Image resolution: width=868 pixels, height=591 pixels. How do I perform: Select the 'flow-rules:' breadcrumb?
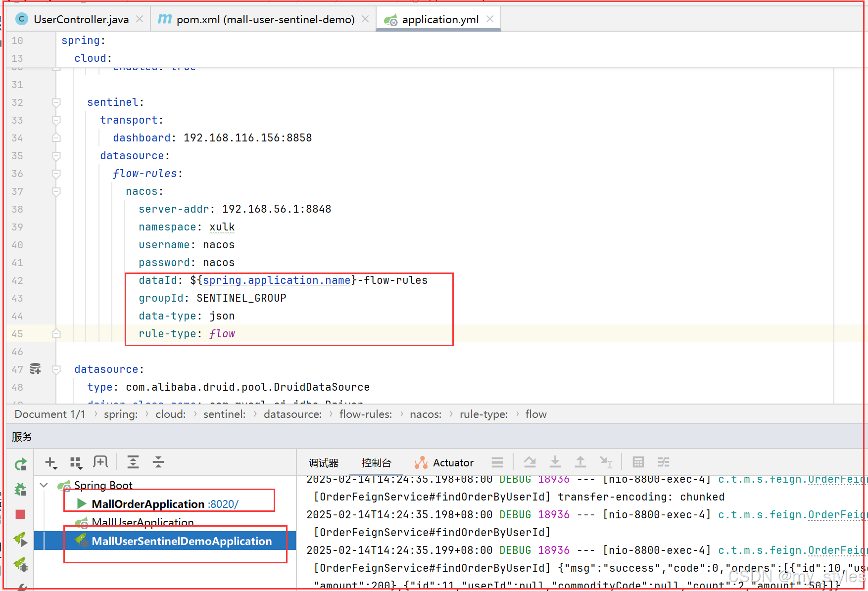(366, 414)
